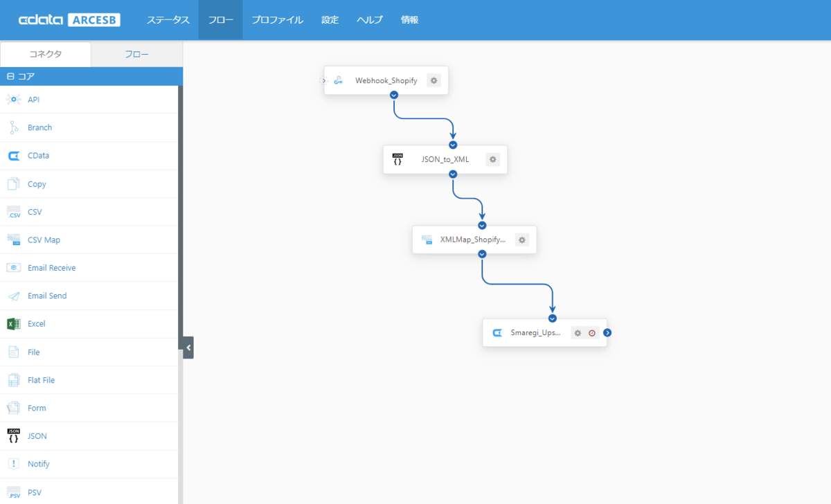831x504 pixels.
Task: Click the Branch connector icon
Action: 13,127
